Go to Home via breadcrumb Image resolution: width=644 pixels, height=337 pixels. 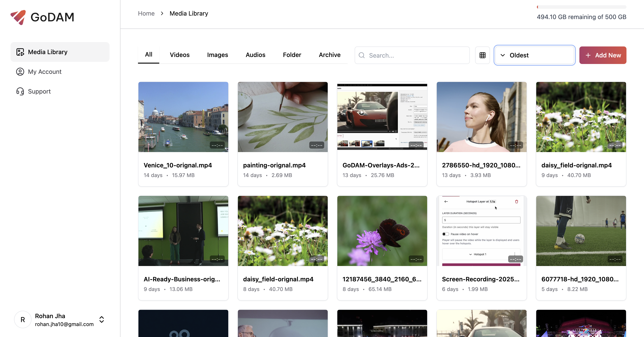tap(146, 14)
